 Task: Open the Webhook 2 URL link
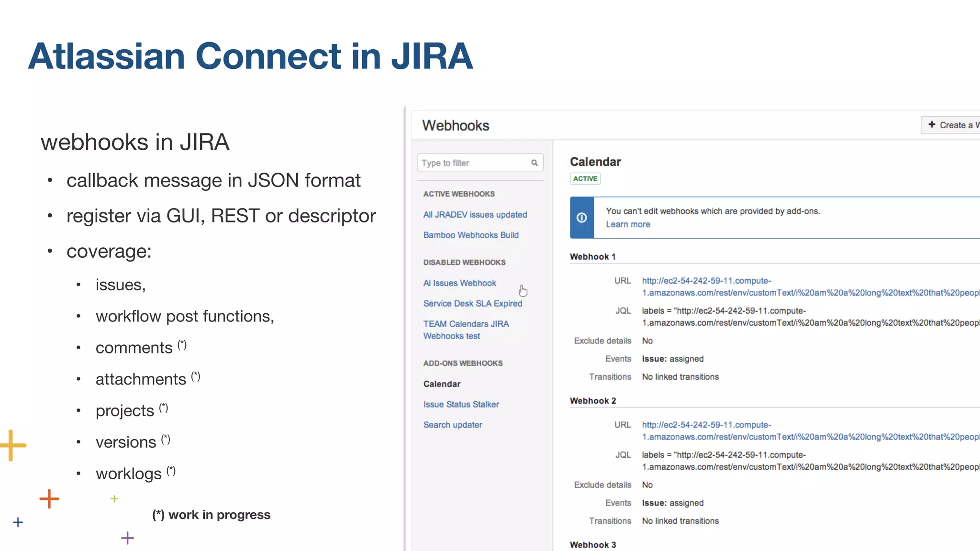[x=811, y=430]
